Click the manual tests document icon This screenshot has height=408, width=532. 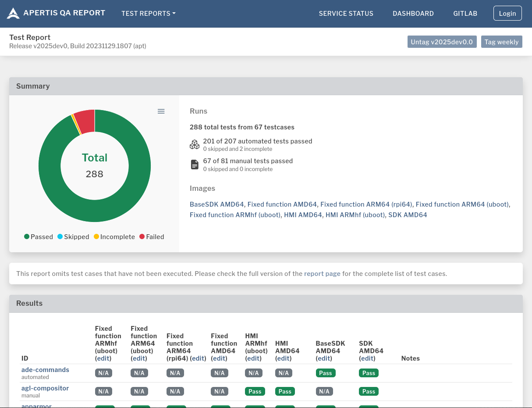195,165
